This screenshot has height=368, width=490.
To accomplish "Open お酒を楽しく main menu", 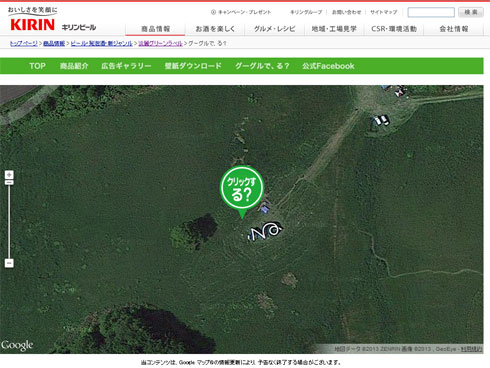I will click(x=215, y=29).
